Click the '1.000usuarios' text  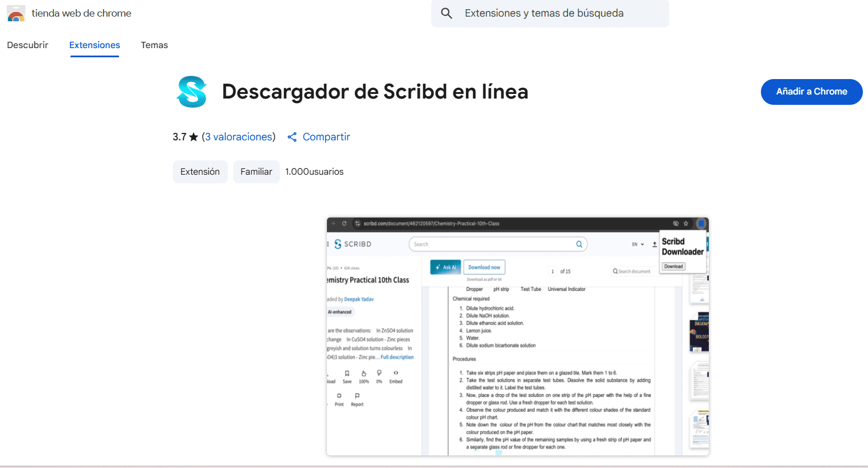click(x=314, y=172)
